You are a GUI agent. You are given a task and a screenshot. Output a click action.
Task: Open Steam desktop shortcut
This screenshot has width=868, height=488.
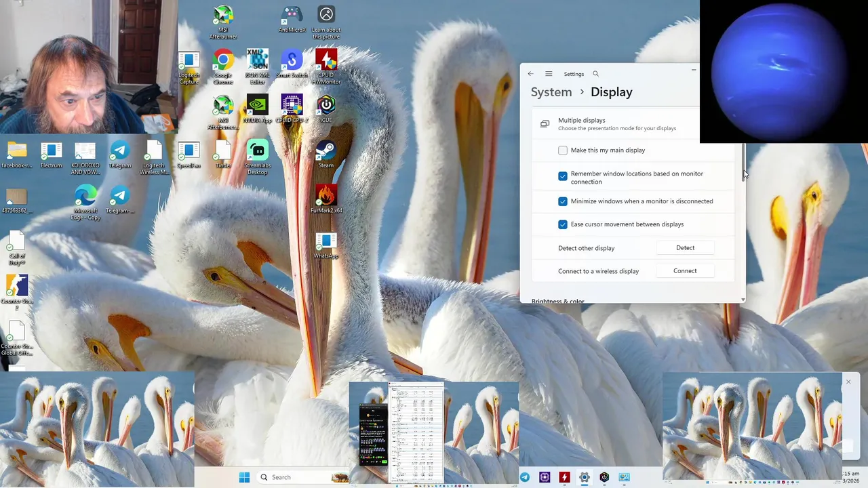point(326,155)
